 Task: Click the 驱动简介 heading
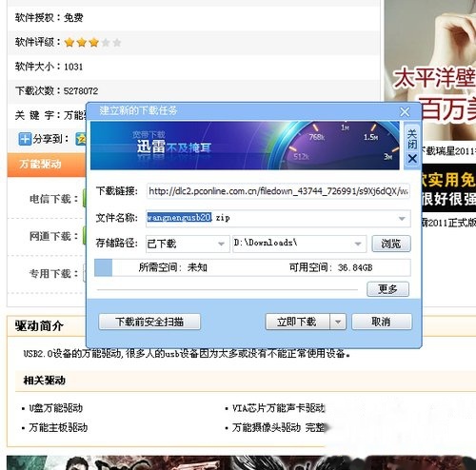point(39,325)
